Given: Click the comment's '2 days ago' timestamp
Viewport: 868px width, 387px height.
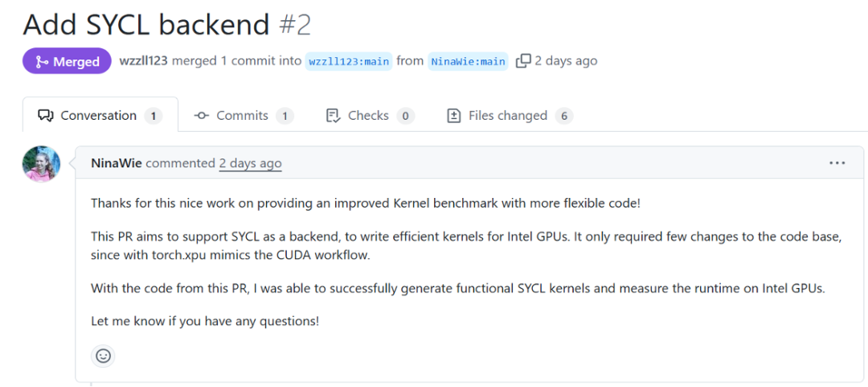Looking at the screenshot, I should (x=250, y=163).
